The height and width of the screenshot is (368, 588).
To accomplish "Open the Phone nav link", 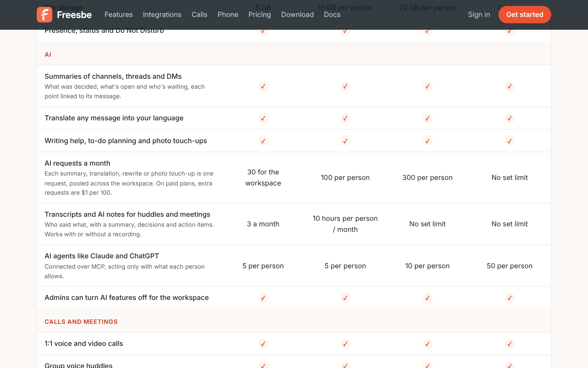I will (x=228, y=15).
